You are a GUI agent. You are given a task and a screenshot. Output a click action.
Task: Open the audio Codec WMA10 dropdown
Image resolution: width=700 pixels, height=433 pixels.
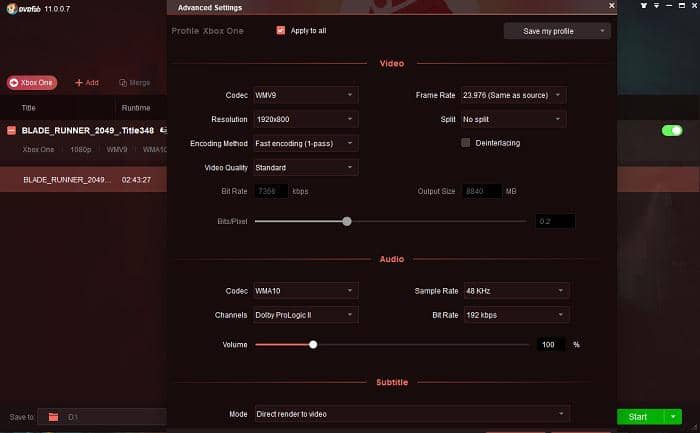[305, 291]
